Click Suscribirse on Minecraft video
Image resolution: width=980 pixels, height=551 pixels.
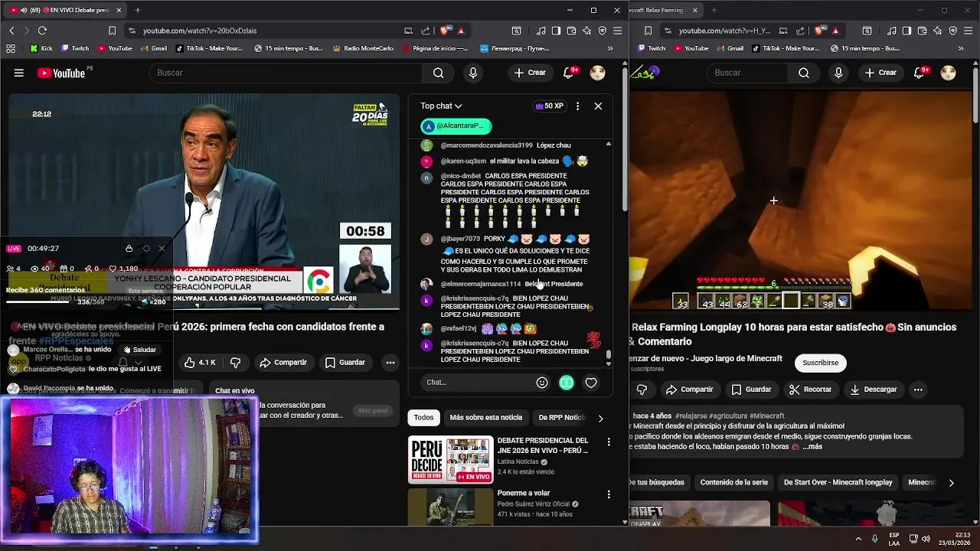point(820,363)
